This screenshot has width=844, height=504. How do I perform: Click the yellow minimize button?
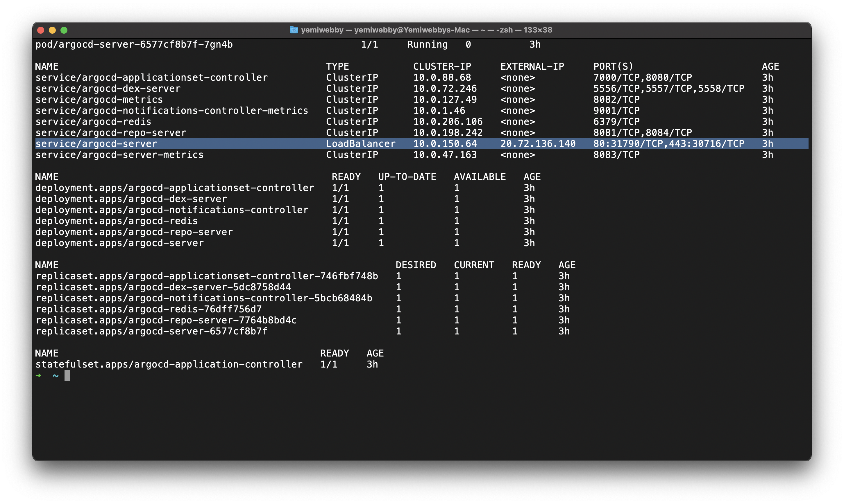(52, 30)
